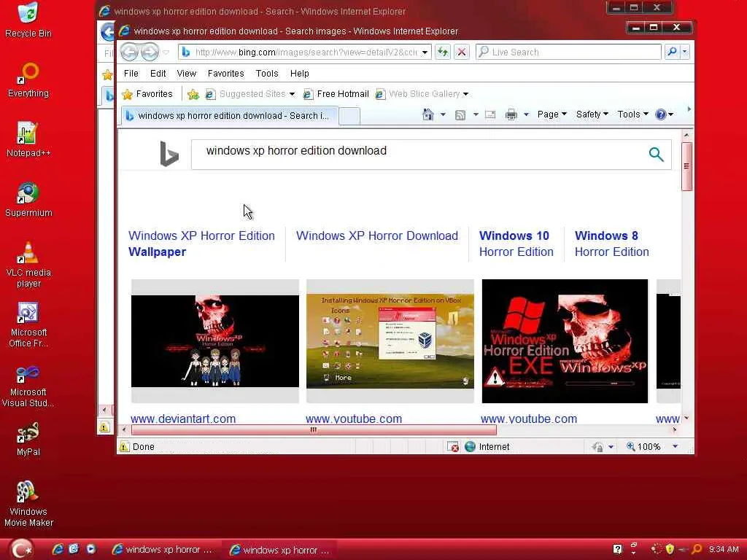Open the Favorites menu
Viewport: 747px width, 560px height.
pos(226,74)
